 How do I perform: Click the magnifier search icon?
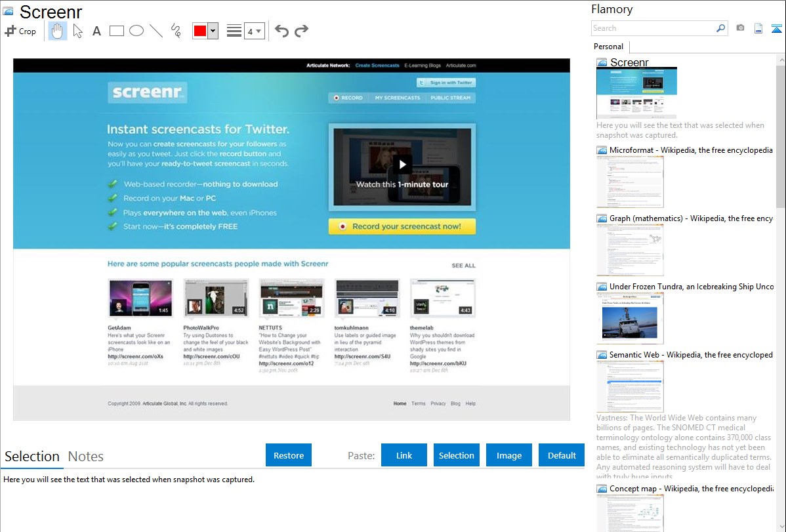coord(721,28)
